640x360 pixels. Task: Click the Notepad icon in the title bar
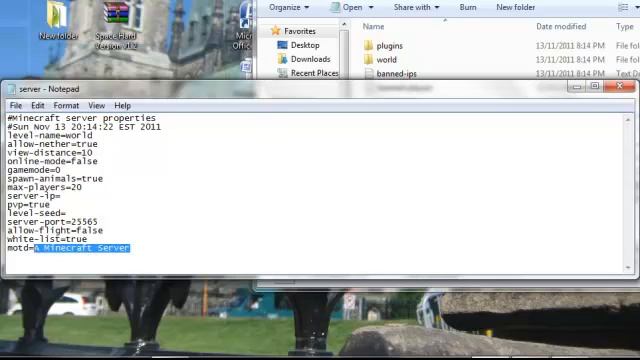(x=12, y=89)
